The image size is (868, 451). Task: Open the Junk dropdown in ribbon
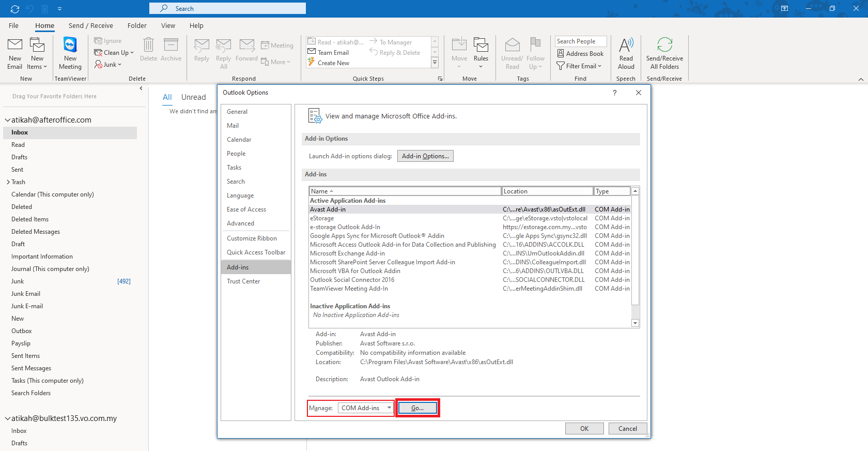(x=109, y=65)
